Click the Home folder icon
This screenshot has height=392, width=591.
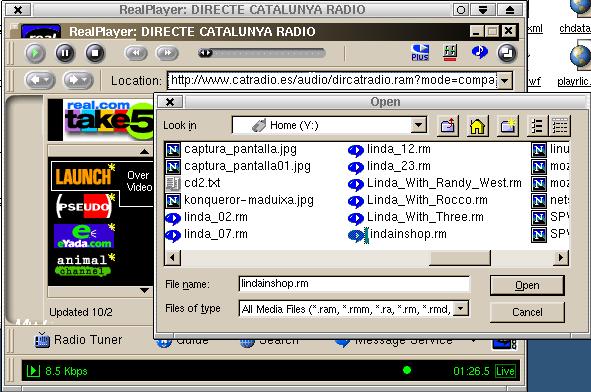477,126
